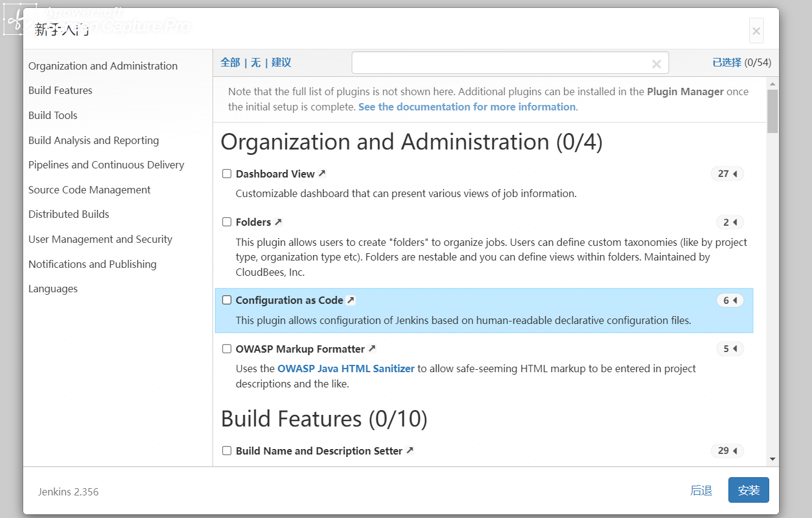
Task: Open Build Name and Description Setter link icon
Action: click(x=410, y=450)
